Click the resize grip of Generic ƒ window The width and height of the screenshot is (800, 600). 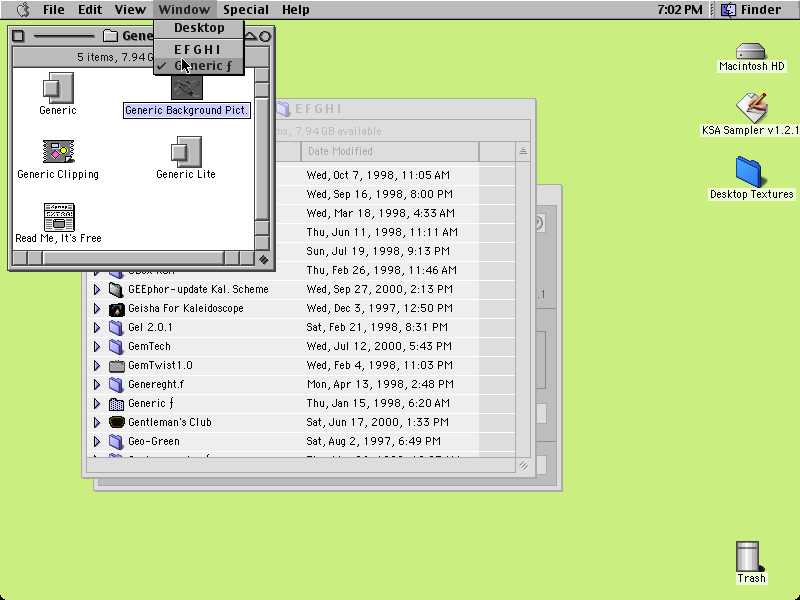click(x=263, y=259)
